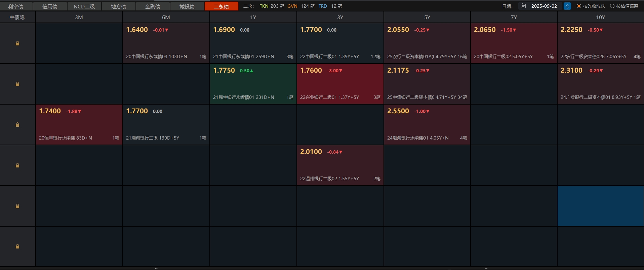This screenshot has height=270, width=644.
Task: Click the lock icon in the first row
Action: click(x=17, y=43)
